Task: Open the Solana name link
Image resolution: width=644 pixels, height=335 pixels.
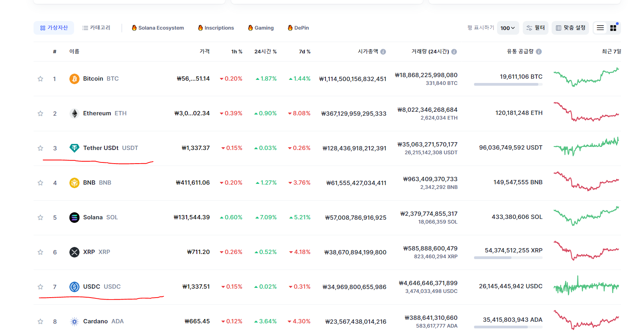Action: (x=93, y=217)
